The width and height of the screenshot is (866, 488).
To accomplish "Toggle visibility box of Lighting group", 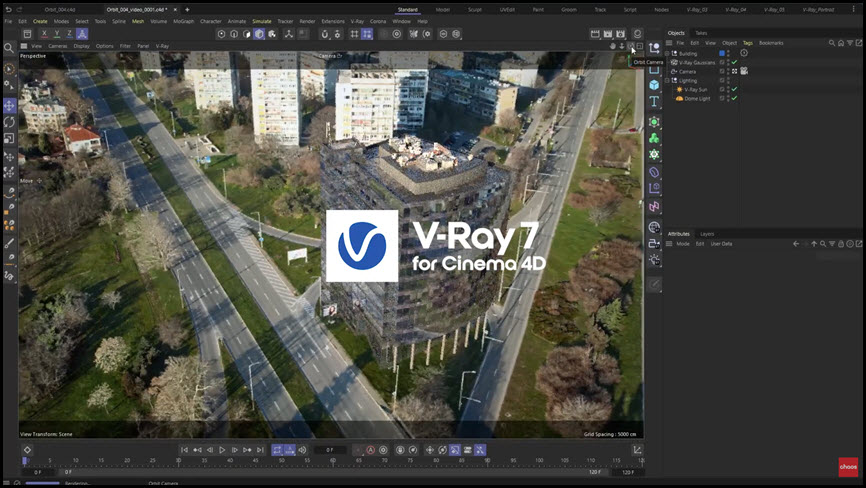I will 722,81.
